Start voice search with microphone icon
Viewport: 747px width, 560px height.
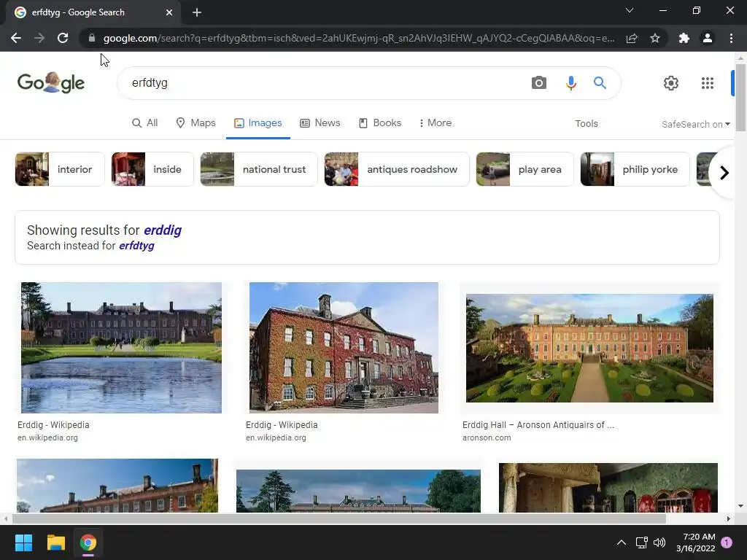point(570,83)
